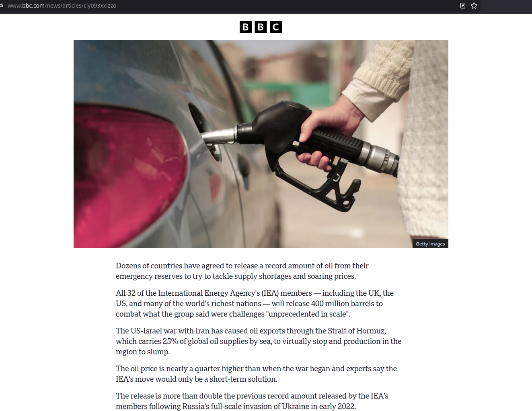This screenshot has height=411, width=532.
Task: Toggle reader view icon in address bar
Action: (x=463, y=6)
